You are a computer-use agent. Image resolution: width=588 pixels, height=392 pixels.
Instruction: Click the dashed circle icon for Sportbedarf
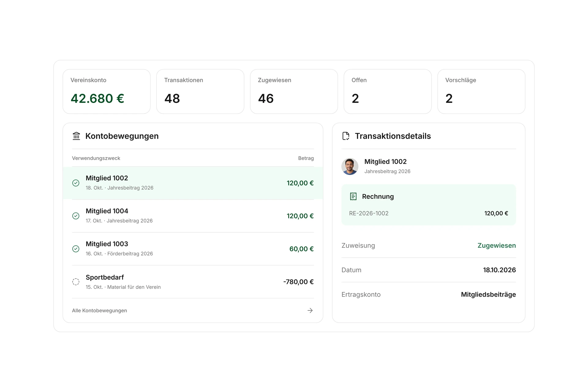[x=76, y=282]
